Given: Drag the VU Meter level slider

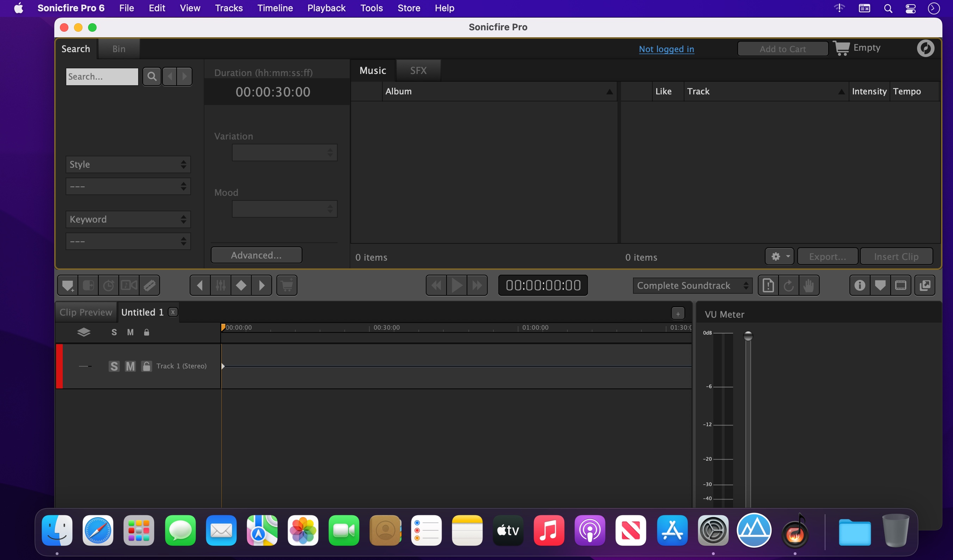Looking at the screenshot, I should (x=748, y=337).
